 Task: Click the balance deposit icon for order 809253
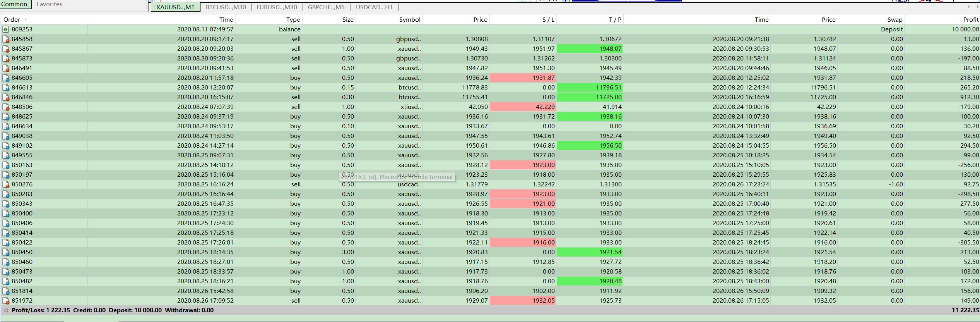(x=6, y=29)
